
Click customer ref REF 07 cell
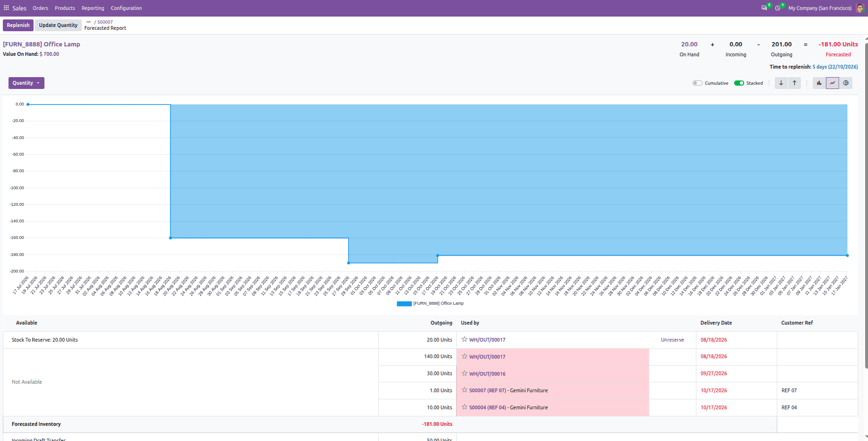[x=817, y=390]
